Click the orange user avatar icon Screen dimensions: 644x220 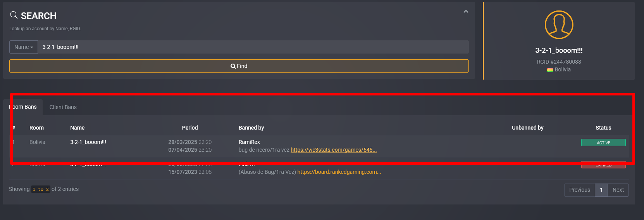click(559, 25)
